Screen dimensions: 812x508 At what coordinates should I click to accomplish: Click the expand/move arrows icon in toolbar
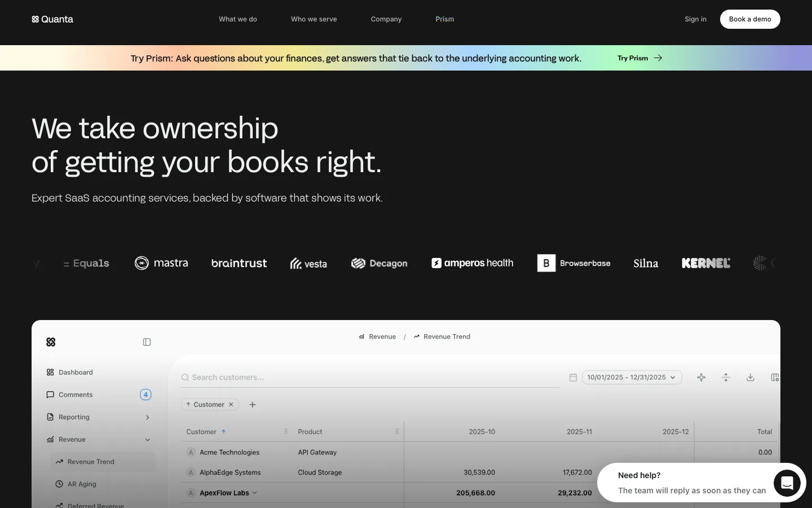[x=726, y=377]
